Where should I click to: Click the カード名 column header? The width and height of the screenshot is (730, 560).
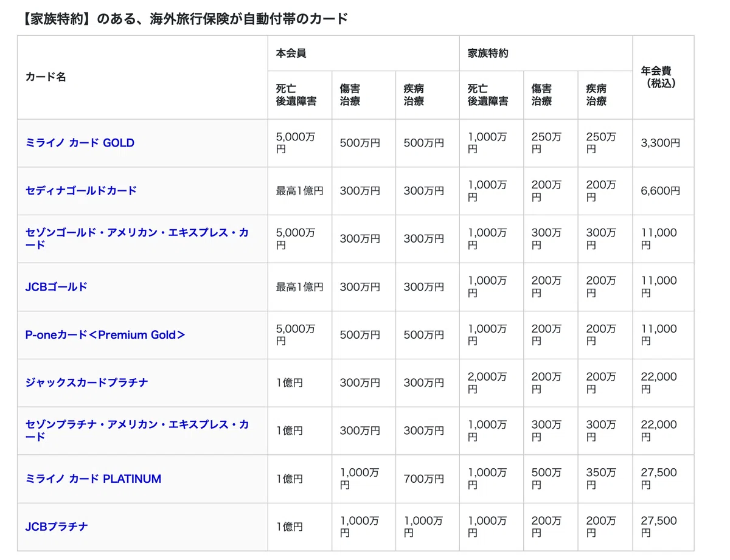coord(142,77)
